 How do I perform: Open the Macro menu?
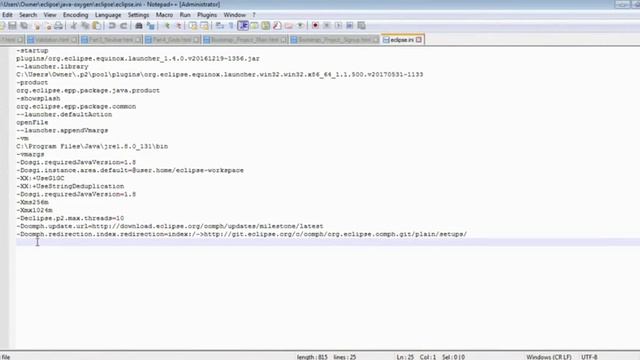point(164,15)
